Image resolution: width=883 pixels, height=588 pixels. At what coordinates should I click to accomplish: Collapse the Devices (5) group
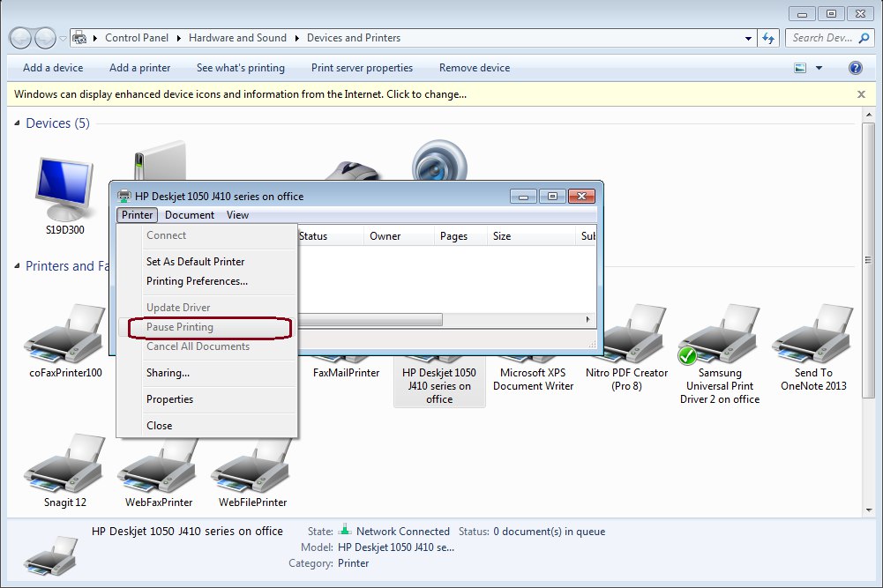[17, 123]
